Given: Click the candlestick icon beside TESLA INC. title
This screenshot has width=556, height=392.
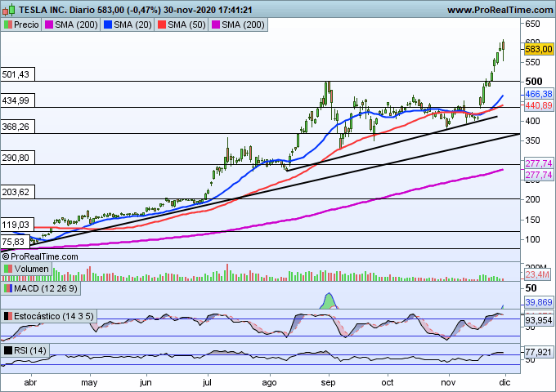Looking at the screenshot, I should point(8,10).
